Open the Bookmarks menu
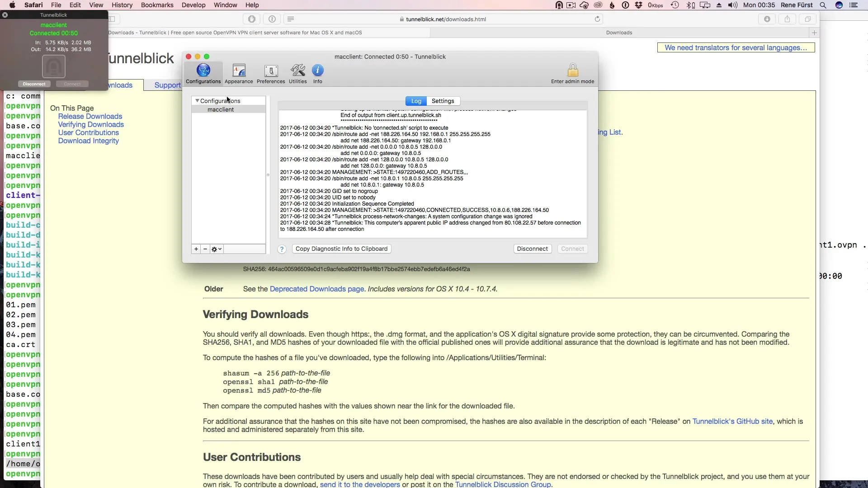 [157, 5]
